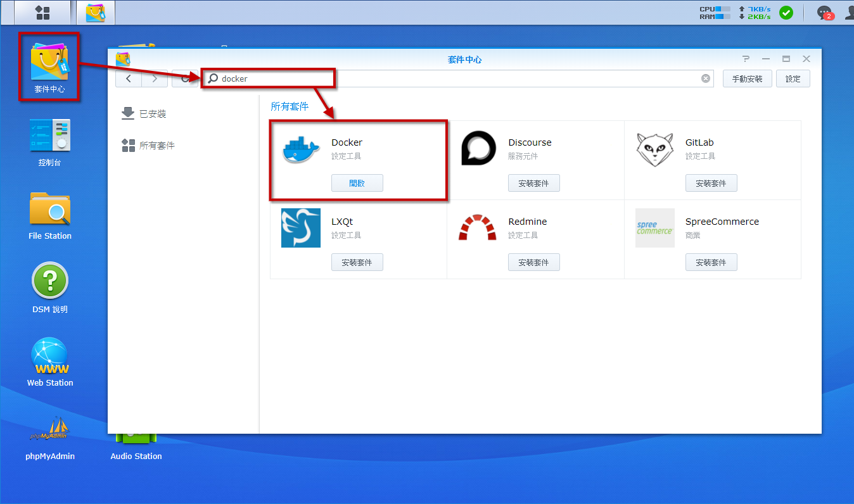Open phpMyAdmin desktop icon
The image size is (854, 504).
(50, 438)
